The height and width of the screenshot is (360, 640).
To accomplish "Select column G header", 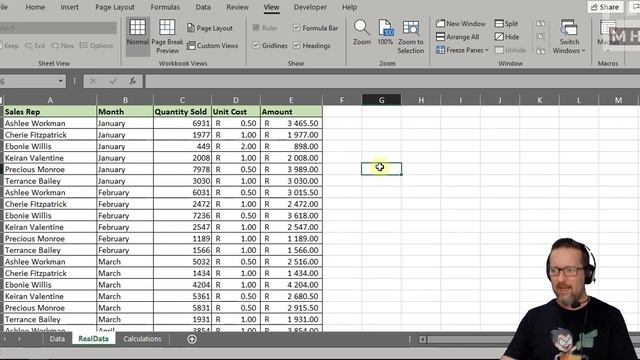I will tap(381, 100).
